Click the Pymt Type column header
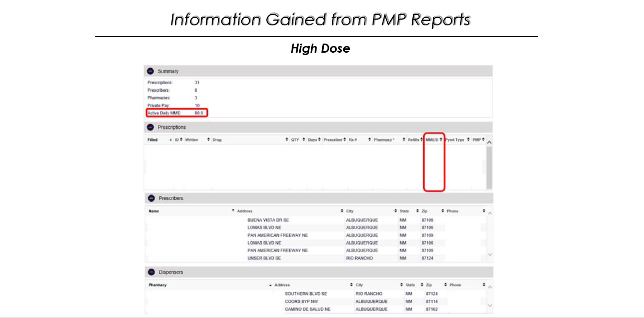644x318 pixels. coord(454,140)
